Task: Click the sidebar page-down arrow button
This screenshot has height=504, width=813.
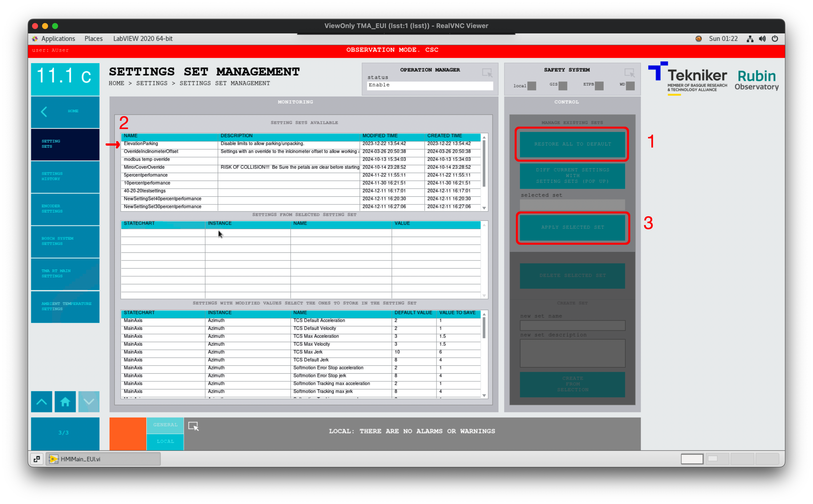Action: 89,402
